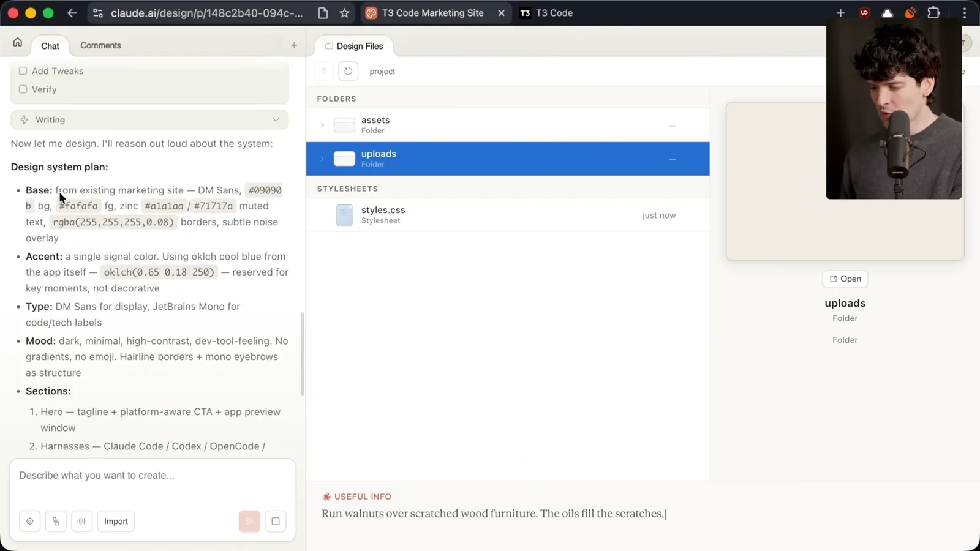This screenshot has width=980, height=551.
Task: Select the Design Files tab
Action: pos(354,46)
